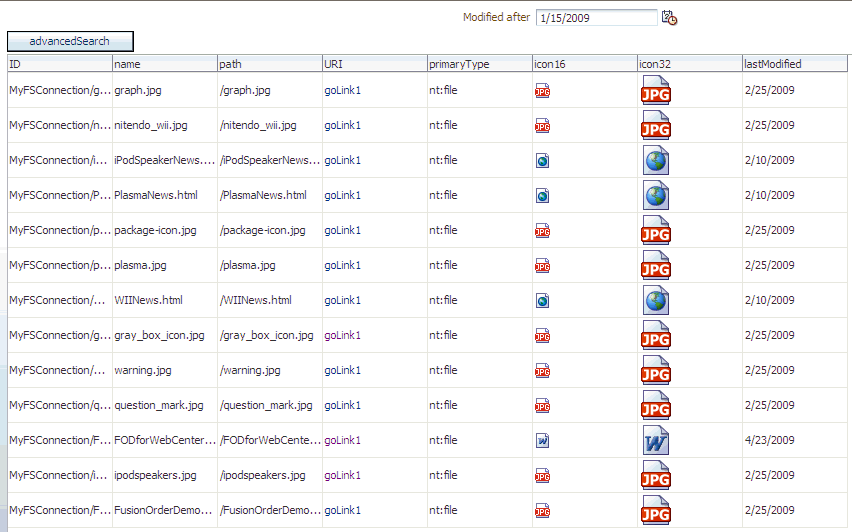This screenshot has width=852, height=532.
Task: Click 2/10/2009 in the PlasmaNews.html row
Action: (x=769, y=195)
